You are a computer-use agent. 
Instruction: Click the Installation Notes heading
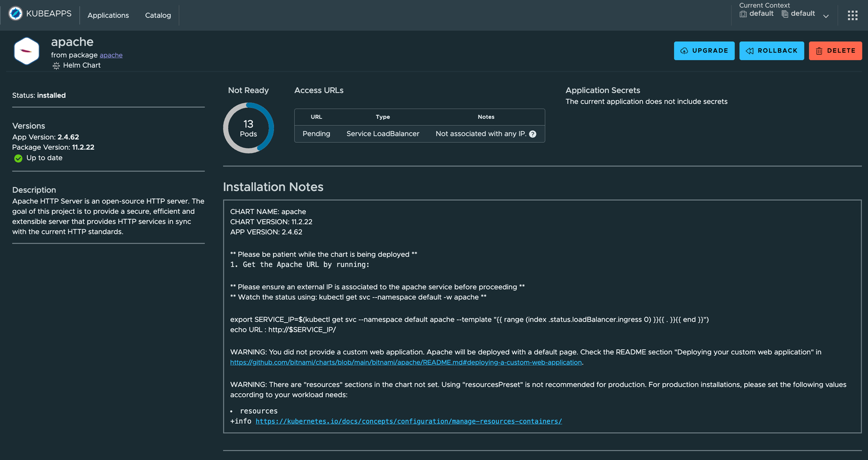(x=273, y=187)
